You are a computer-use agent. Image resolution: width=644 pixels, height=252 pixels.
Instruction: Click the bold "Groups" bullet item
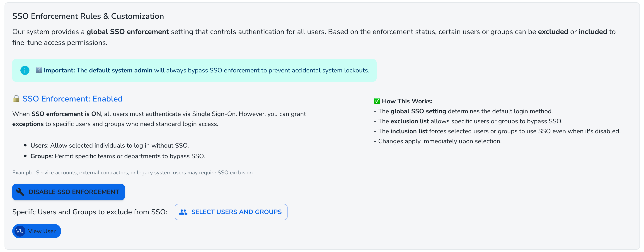(x=41, y=156)
